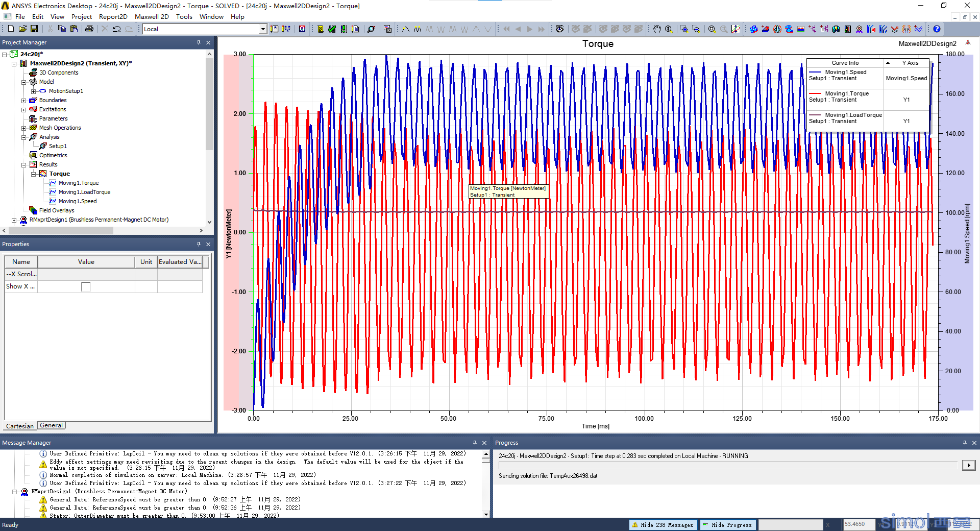Screen dimensions: 980x531
Task: Click the red Q queue icon
Action: pos(302,29)
